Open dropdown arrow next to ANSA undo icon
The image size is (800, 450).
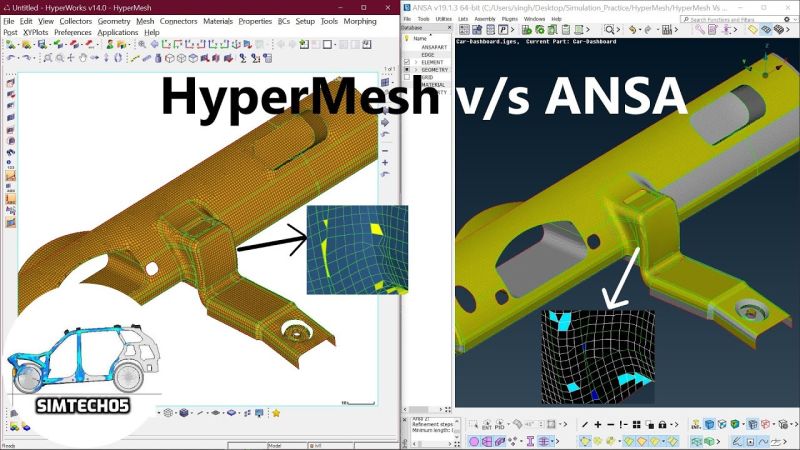(x=641, y=30)
